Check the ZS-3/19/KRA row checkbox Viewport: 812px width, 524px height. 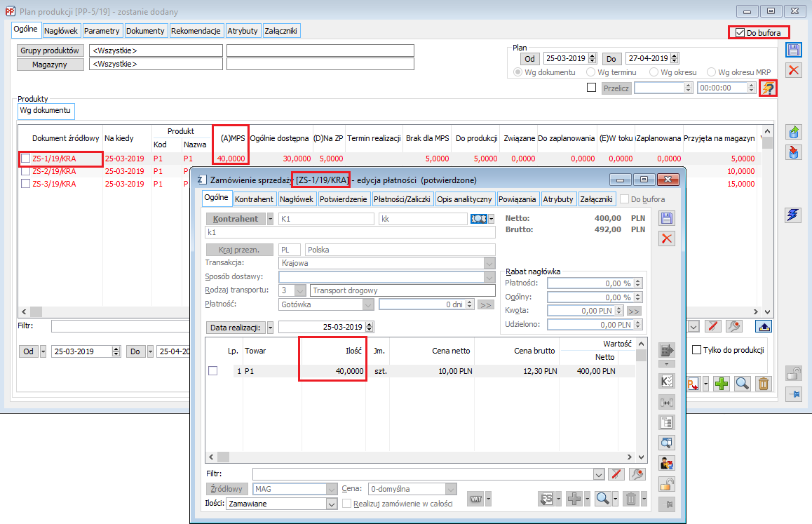coord(25,184)
